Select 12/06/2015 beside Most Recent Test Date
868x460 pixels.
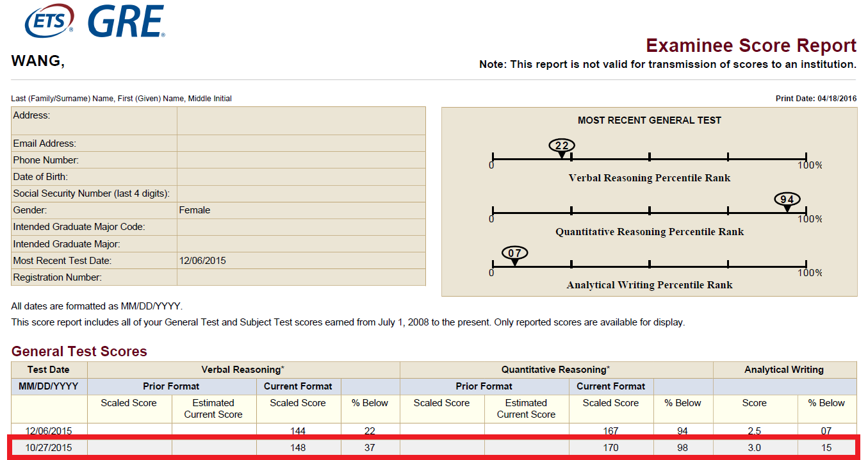pyautogui.click(x=202, y=261)
